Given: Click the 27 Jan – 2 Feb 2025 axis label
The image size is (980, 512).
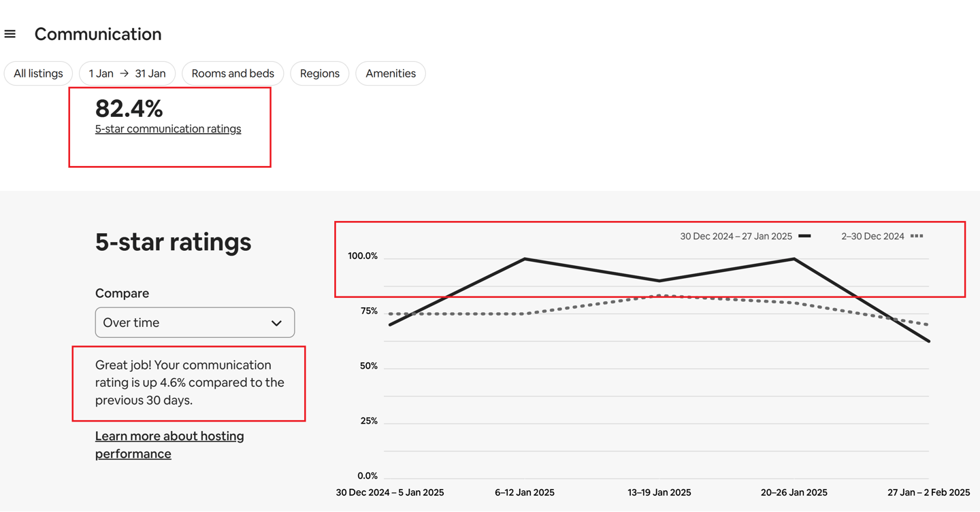Looking at the screenshot, I should pos(928,492).
